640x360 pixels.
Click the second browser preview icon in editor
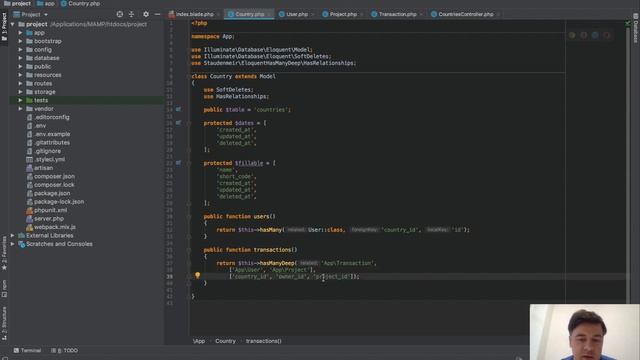tap(584, 35)
